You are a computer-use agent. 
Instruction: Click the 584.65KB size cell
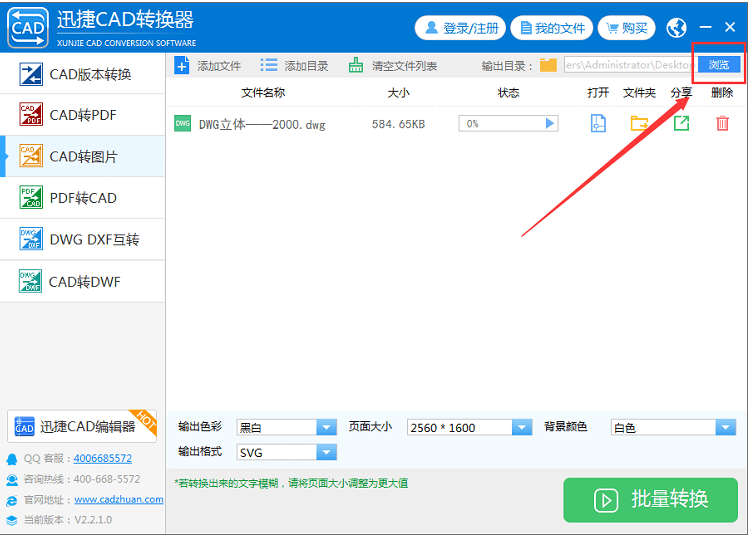(x=399, y=124)
